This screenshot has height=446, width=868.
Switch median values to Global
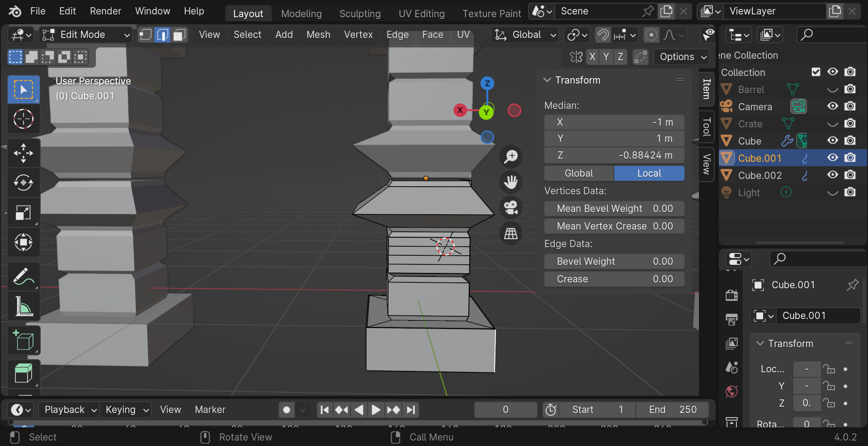578,173
